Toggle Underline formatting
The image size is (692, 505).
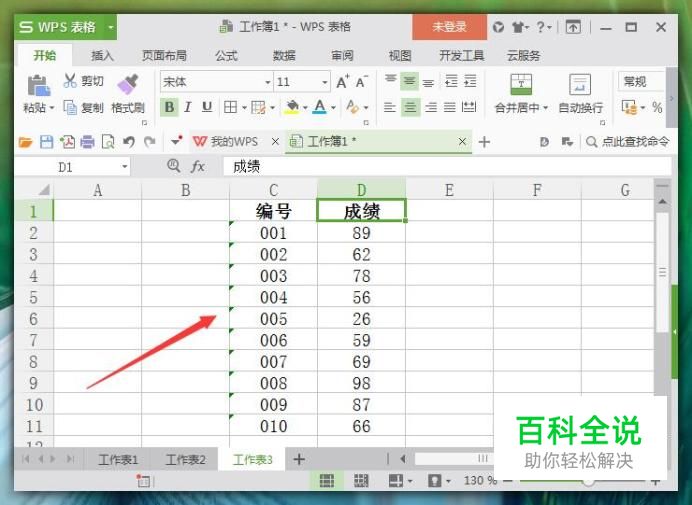point(207,107)
